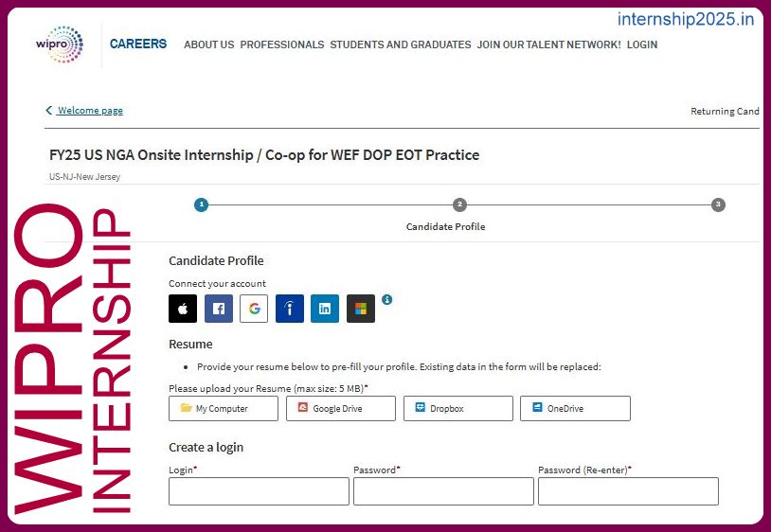The height and width of the screenshot is (532, 771).
Task: Open the info tooltip beside account icons
Action: (x=387, y=299)
